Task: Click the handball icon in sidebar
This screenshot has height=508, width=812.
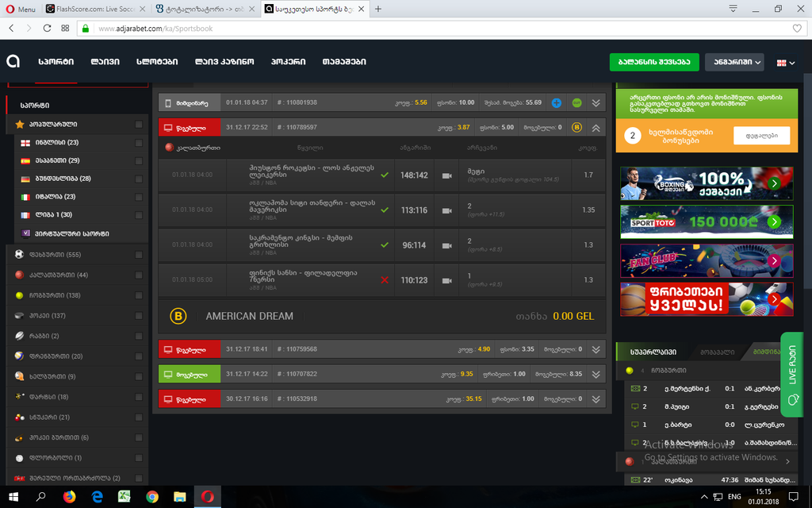Action: point(19,376)
